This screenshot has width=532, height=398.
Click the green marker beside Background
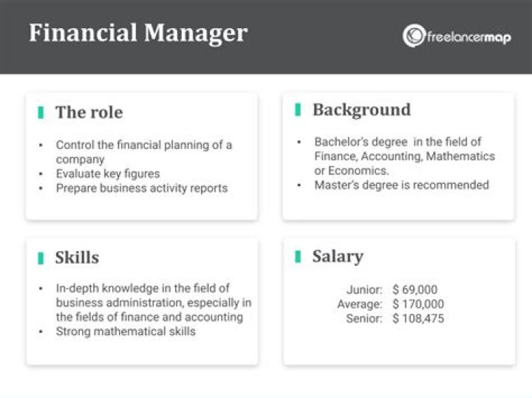[298, 109]
